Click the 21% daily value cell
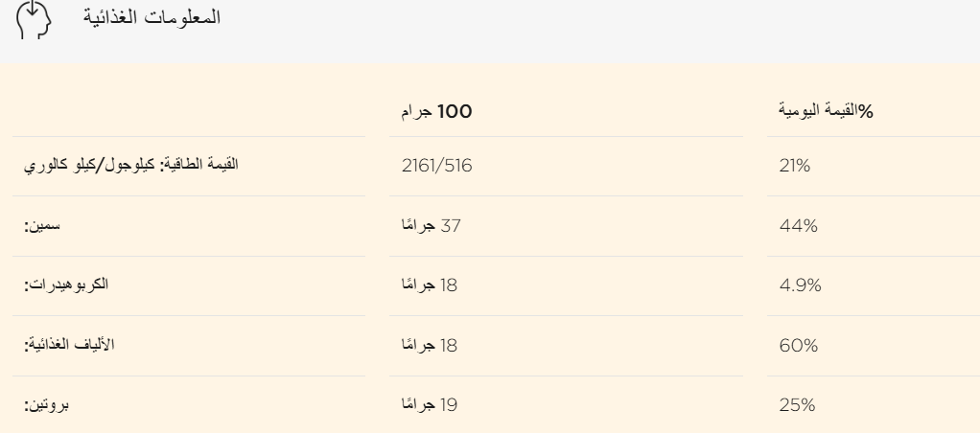Image resolution: width=980 pixels, height=433 pixels. tap(794, 166)
